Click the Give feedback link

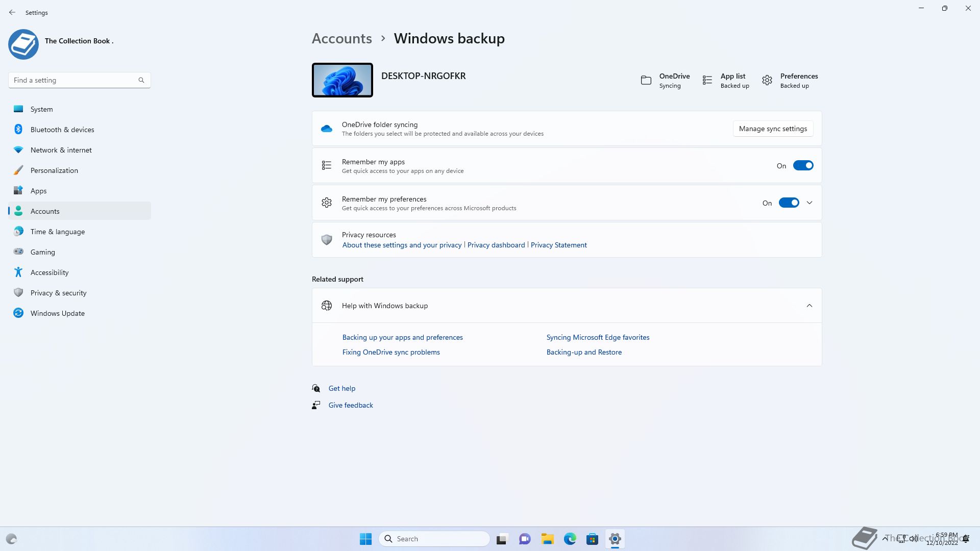click(351, 405)
